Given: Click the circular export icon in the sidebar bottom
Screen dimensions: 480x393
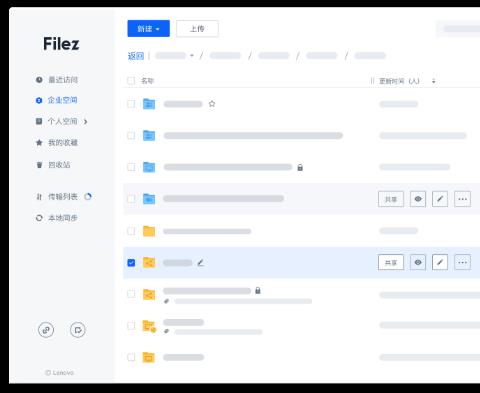Looking at the screenshot, I should tap(78, 330).
